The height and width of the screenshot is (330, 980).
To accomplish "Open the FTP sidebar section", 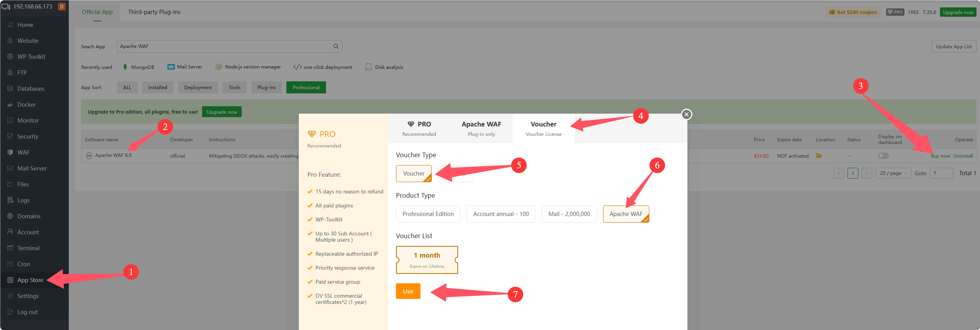I will pos(22,73).
